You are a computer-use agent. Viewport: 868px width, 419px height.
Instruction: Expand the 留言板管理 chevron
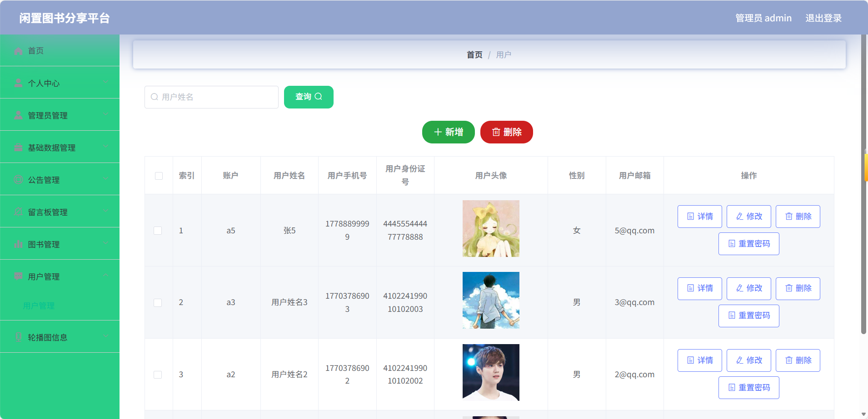(105, 212)
